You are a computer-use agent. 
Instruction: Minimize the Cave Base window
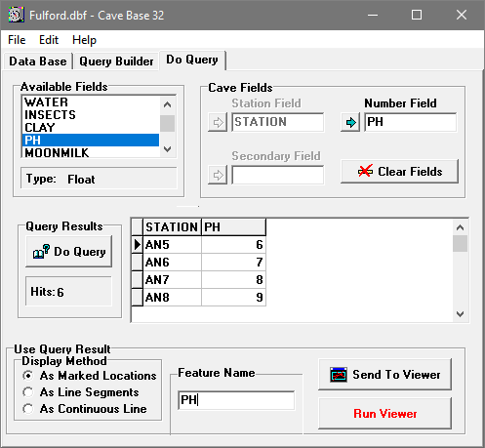(373, 15)
